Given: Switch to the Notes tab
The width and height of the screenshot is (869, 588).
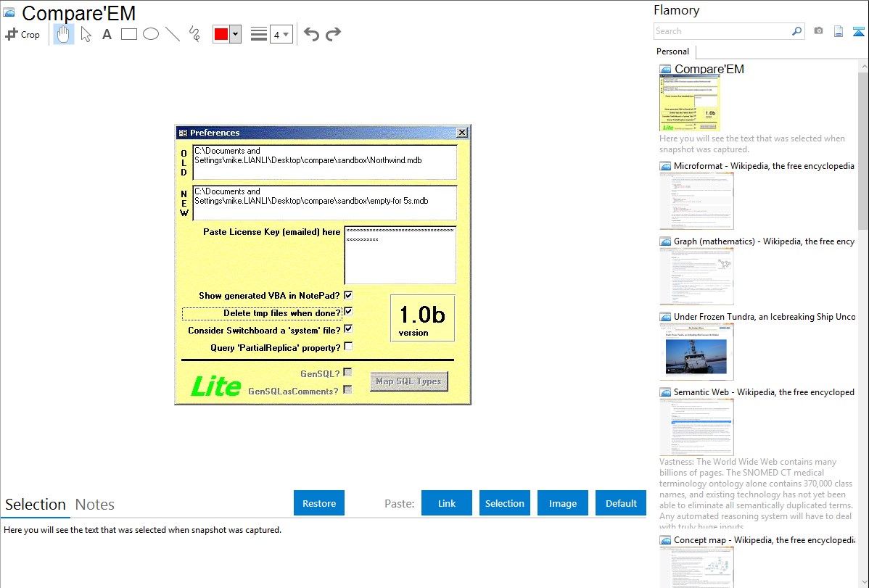Looking at the screenshot, I should (x=95, y=505).
